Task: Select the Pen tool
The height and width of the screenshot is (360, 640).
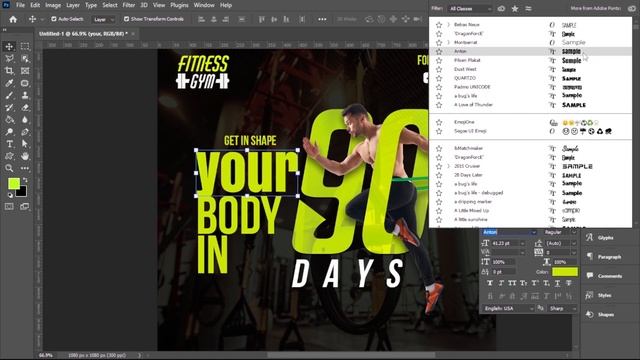Action: point(25,132)
